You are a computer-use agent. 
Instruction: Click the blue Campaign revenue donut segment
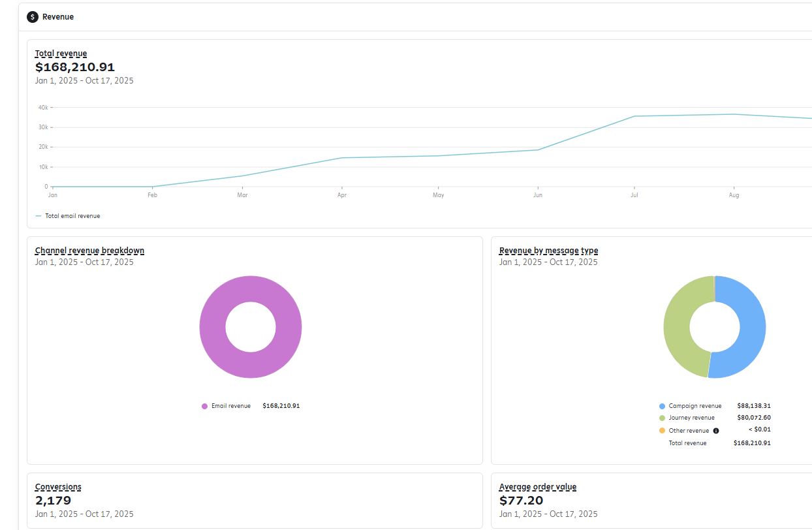[751, 326]
